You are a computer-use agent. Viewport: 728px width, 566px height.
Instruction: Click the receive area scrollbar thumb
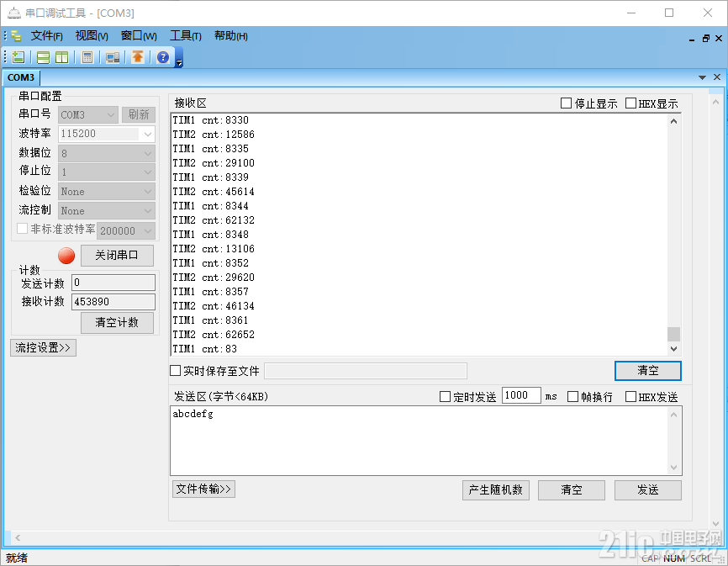click(673, 334)
